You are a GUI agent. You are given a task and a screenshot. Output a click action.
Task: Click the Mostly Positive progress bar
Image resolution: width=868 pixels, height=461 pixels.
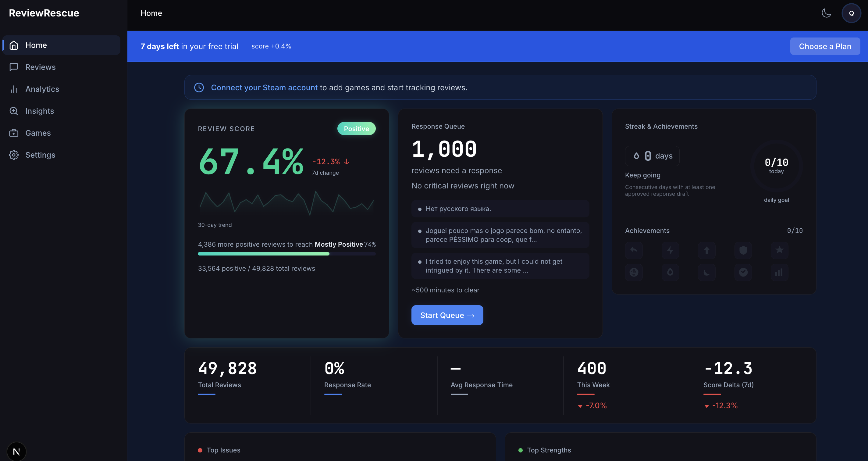(x=286, y=254)
